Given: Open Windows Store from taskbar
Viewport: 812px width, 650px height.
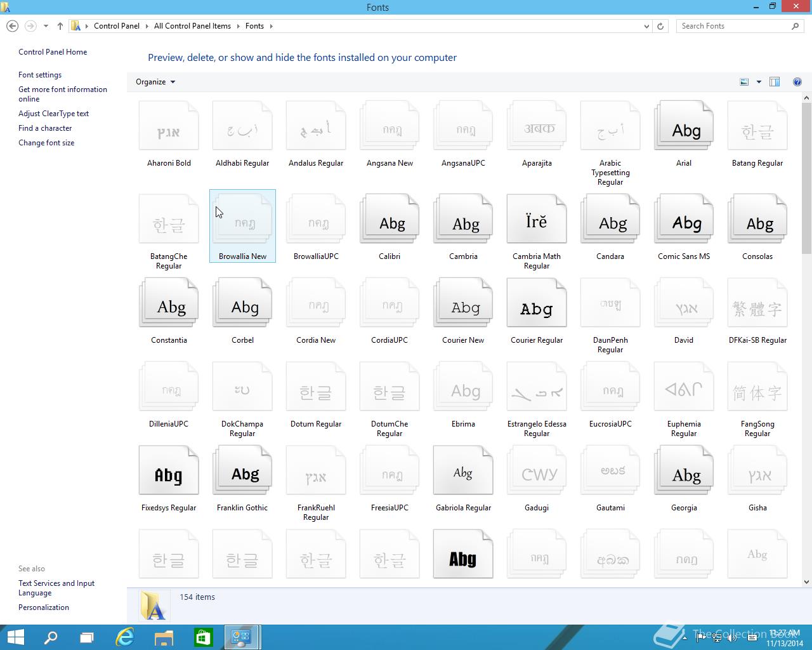Looking at the screenshot, I should [203, 637].
